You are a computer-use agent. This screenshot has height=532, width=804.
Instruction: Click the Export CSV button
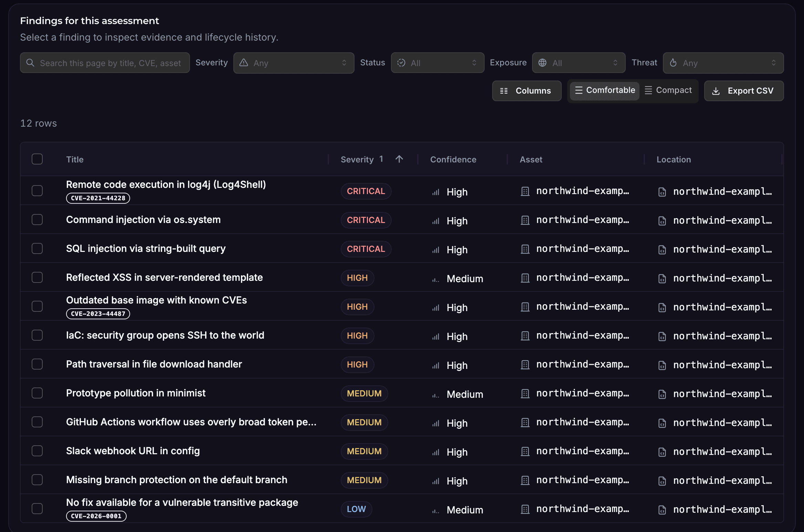pos(744,91)
